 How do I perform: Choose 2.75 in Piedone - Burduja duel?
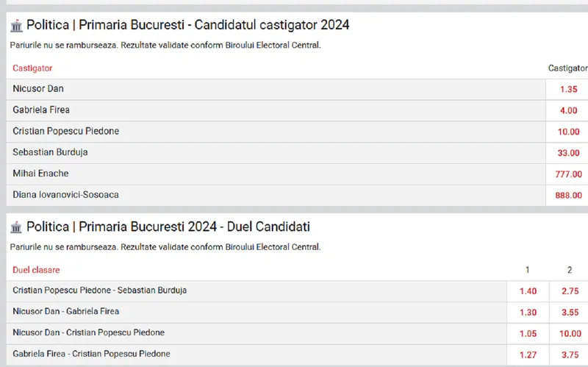[569, 291]
